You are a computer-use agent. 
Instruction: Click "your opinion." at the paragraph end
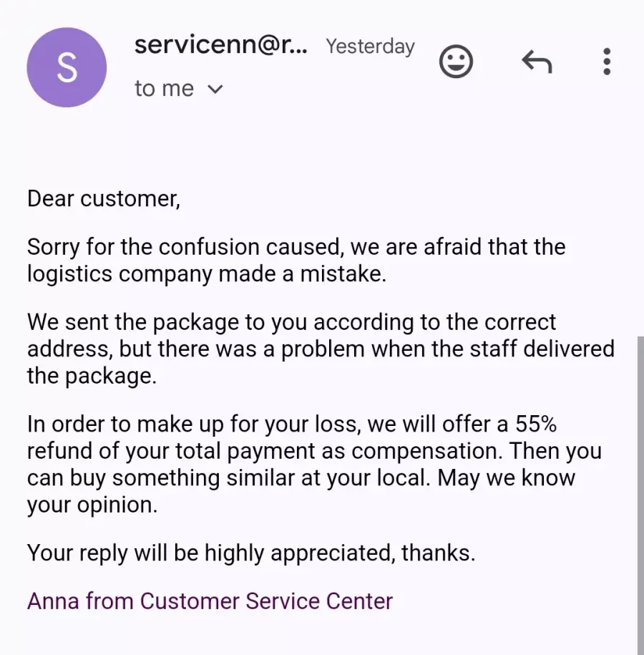92,505
